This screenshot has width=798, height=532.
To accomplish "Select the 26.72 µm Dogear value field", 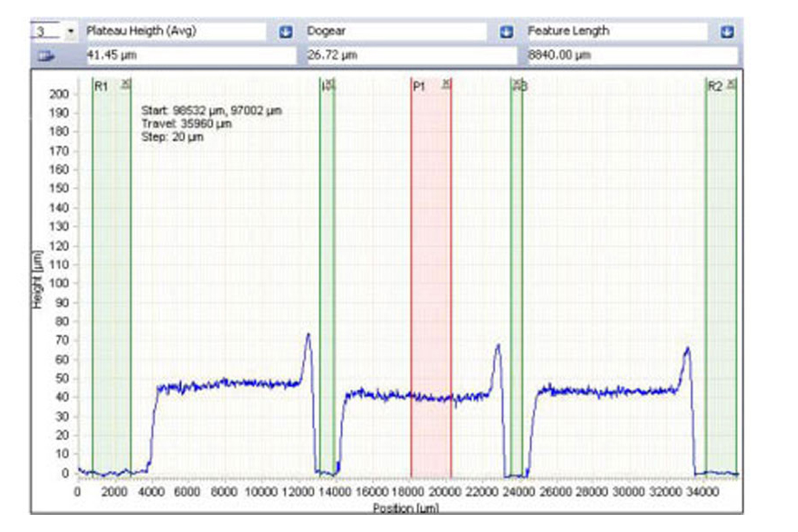I will 411,56.
